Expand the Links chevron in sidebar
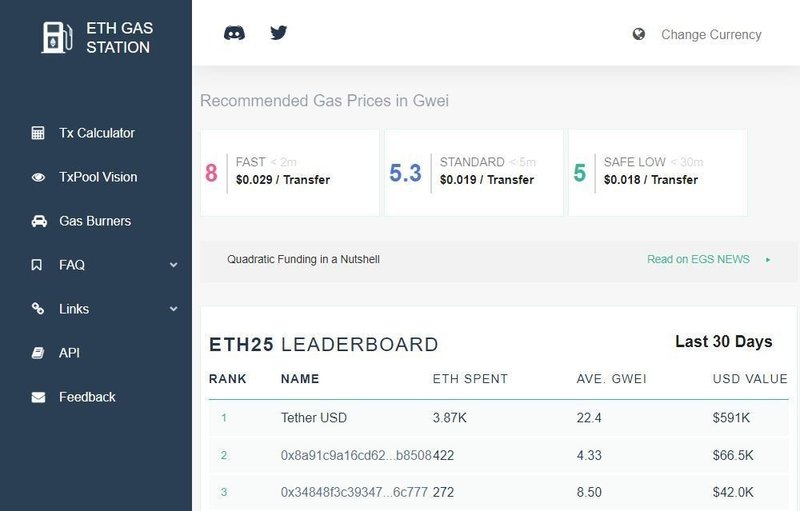The width and height of the screenshot is (800, 511). [173, 309]
